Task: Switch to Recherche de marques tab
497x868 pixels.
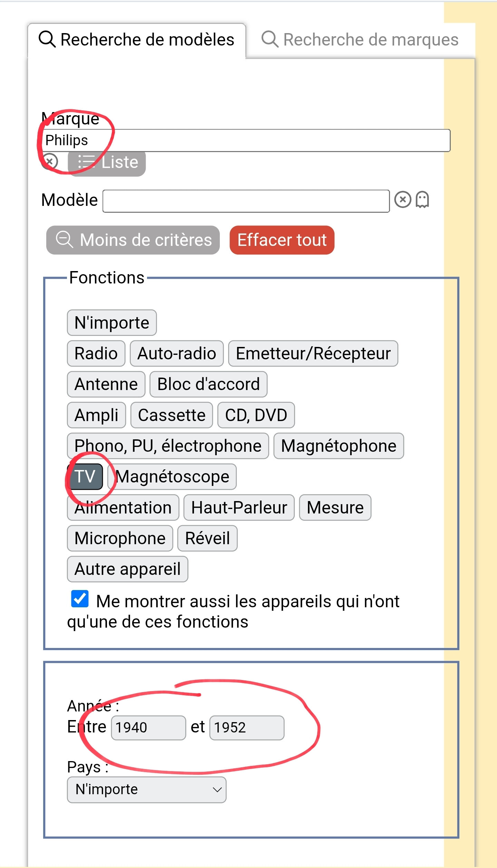Action: click(360, 40)
